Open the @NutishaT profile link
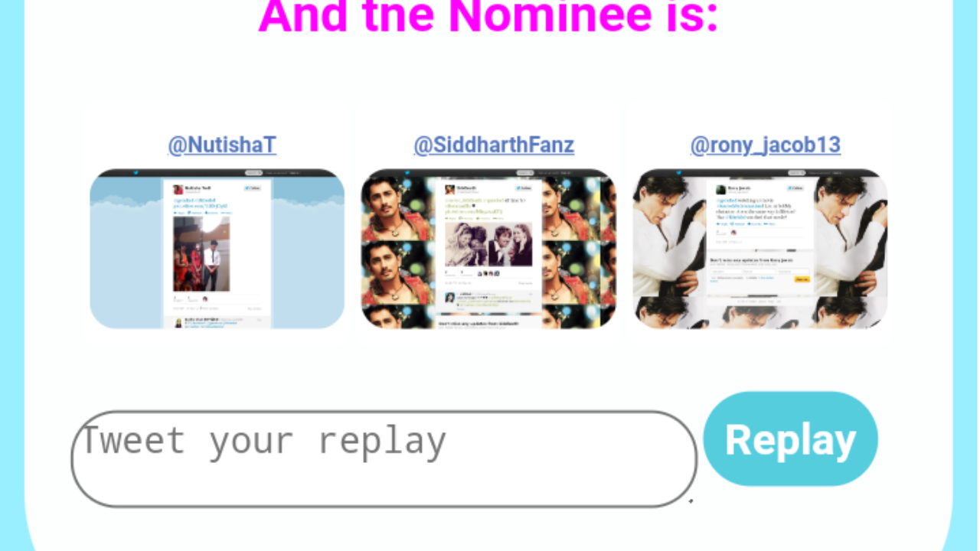The height and width of the screenshot is (551, 980). point(222,145)
